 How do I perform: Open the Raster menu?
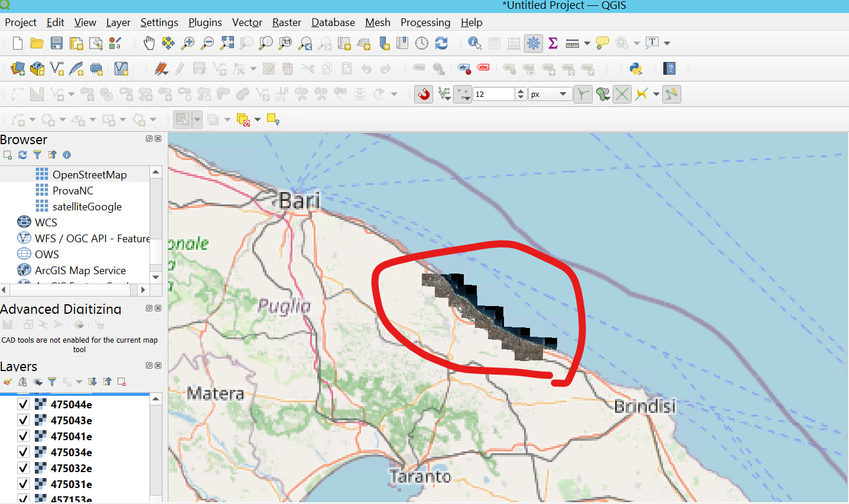[x=287, y=22]
